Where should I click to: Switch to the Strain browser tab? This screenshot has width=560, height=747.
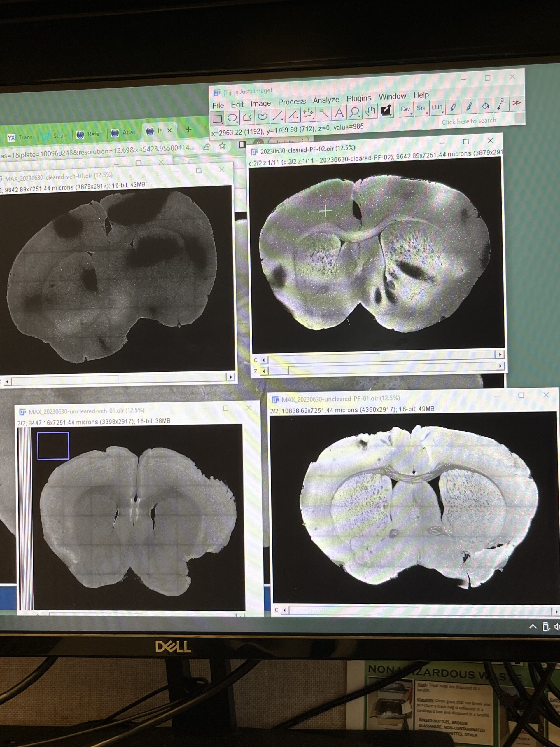[x=56, y=136]
